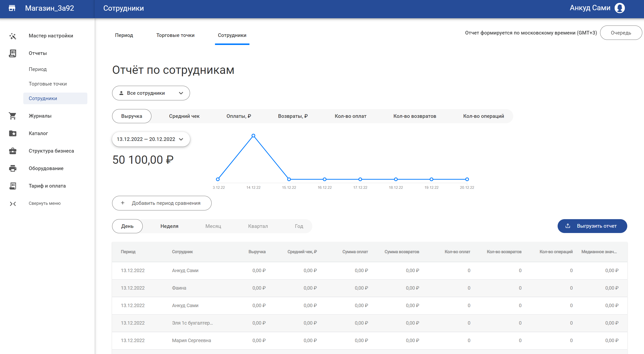Sort by the Средний чек, ₽ column header
644x354 pixels.
point(302,252)
